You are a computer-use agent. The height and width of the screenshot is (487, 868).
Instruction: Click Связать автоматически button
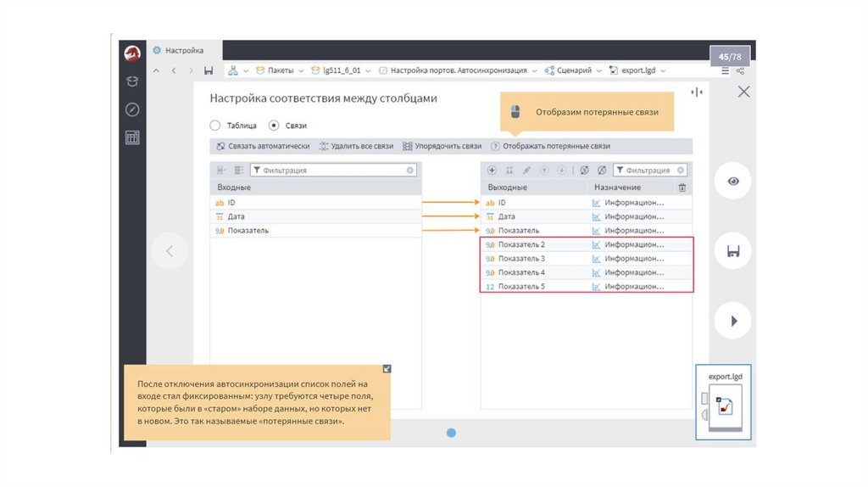(263, 146)
